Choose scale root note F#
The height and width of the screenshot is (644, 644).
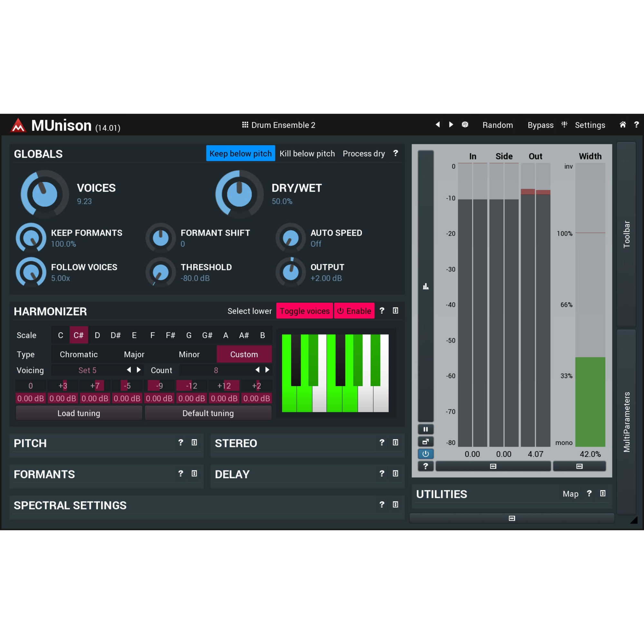pos(170,335)
